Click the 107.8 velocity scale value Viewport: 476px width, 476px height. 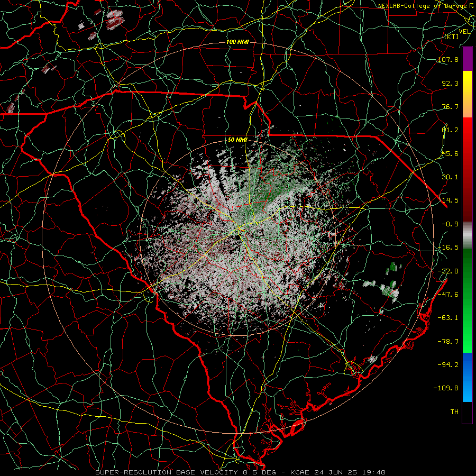[448, 59]
